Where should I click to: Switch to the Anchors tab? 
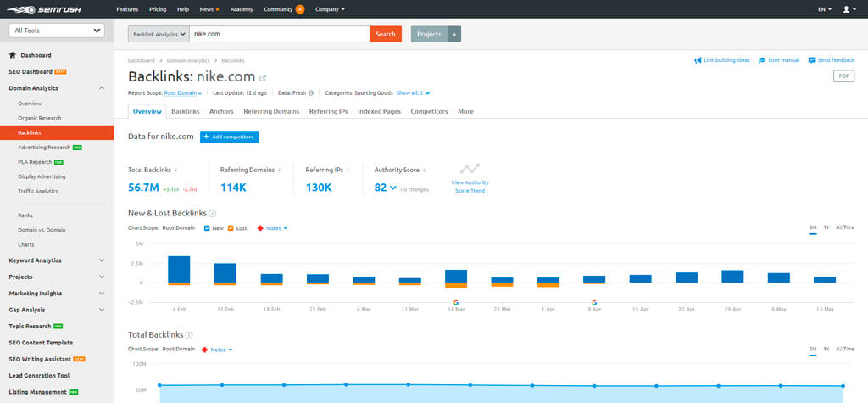pyautogui.click(x=221, y=111)
